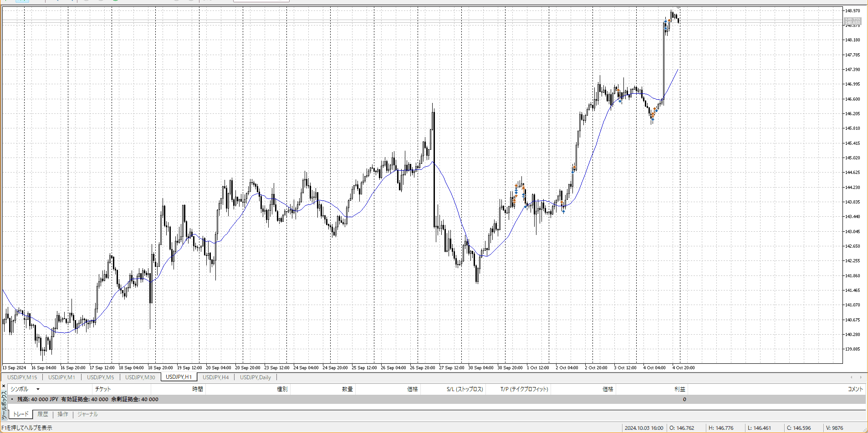Open the 履歴 tab in the terminal
This screenshot has width=868, height=433.
(x=43, y=414)
